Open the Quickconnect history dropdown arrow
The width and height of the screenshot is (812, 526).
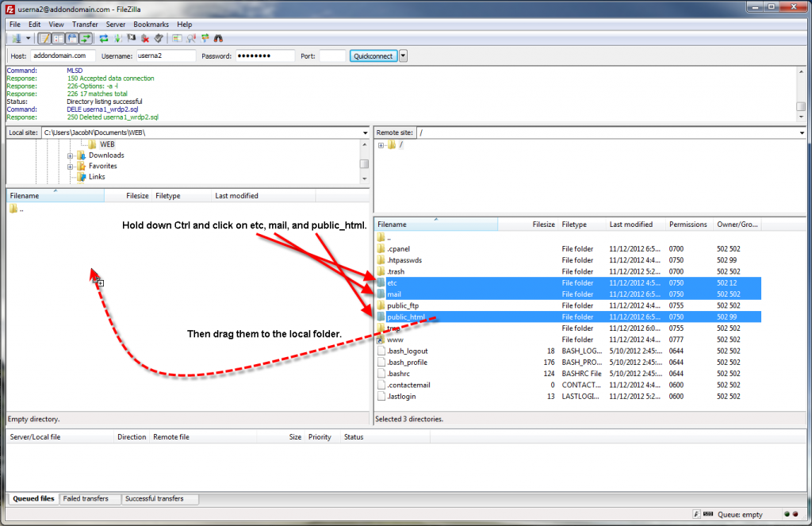[404, 56]
